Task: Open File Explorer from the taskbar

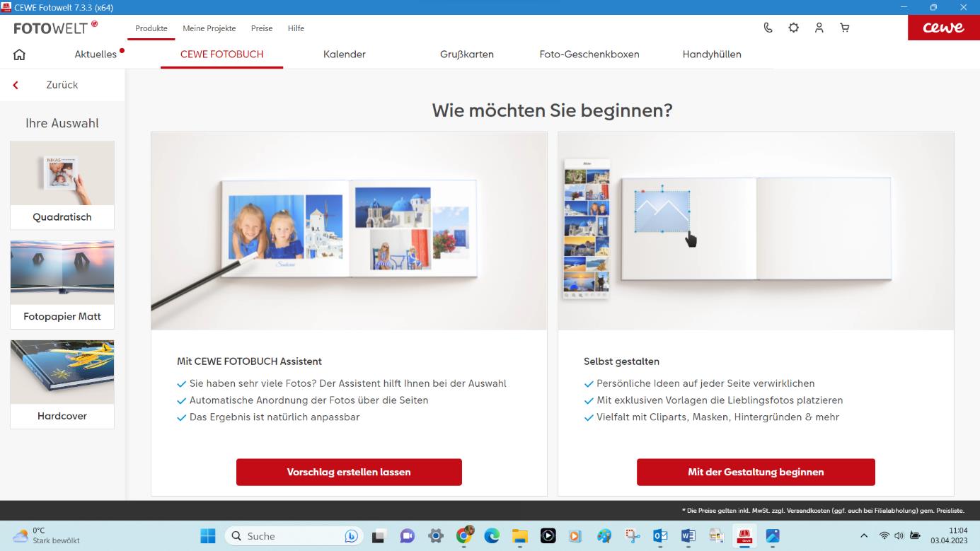Action: (520, 536)
